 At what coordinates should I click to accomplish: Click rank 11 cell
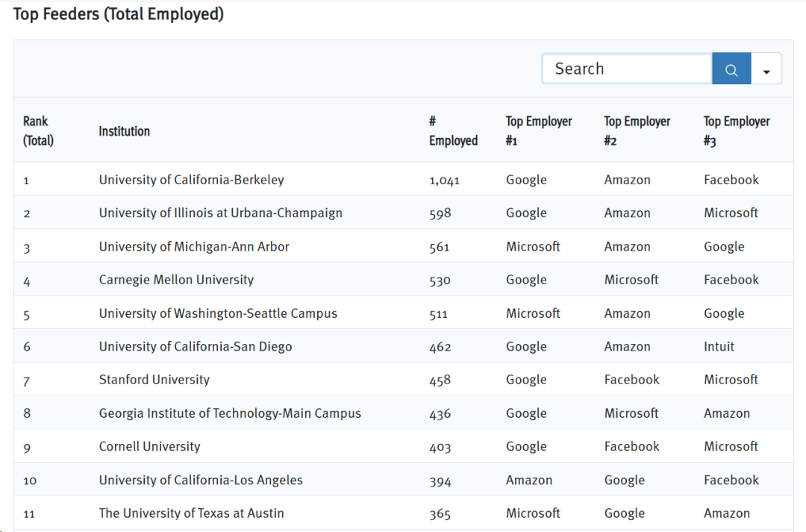[x=29, y=513]
